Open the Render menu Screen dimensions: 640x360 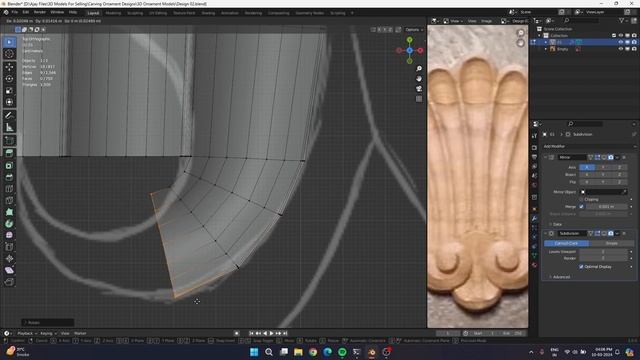click(40, 13)
